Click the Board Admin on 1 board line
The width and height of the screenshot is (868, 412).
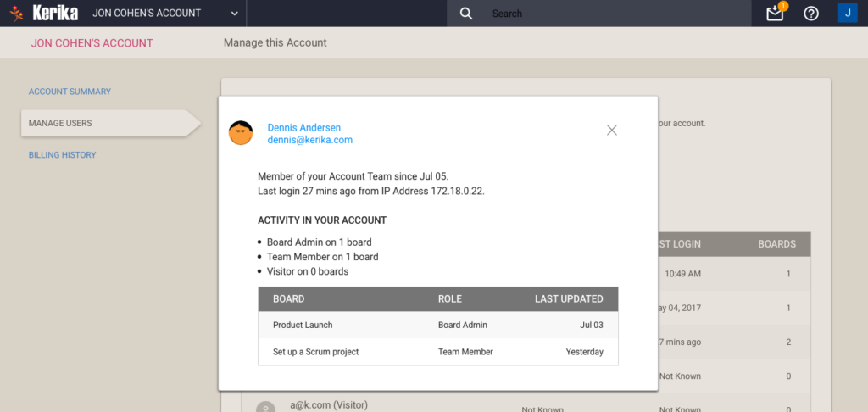click(x=319, y=242)
